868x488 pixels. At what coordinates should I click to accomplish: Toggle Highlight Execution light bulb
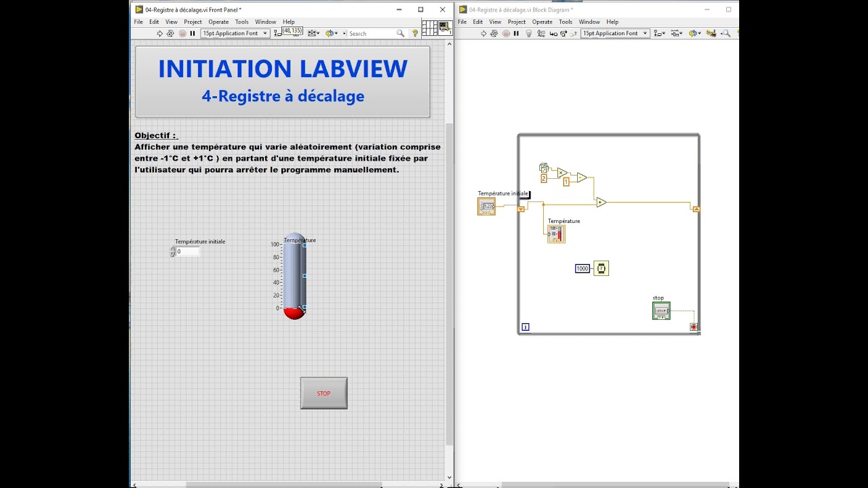529,33
